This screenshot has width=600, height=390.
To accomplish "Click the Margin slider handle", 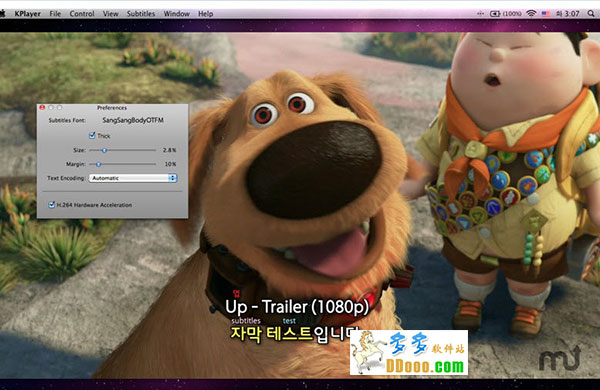I will [98, 164].
